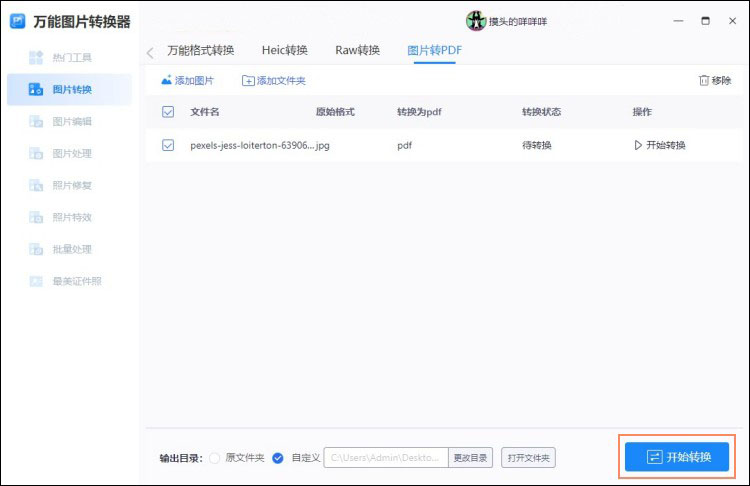Start converting the pexels-jess-loiterton row
Screen dimensions: 750x486
(660, 145)
